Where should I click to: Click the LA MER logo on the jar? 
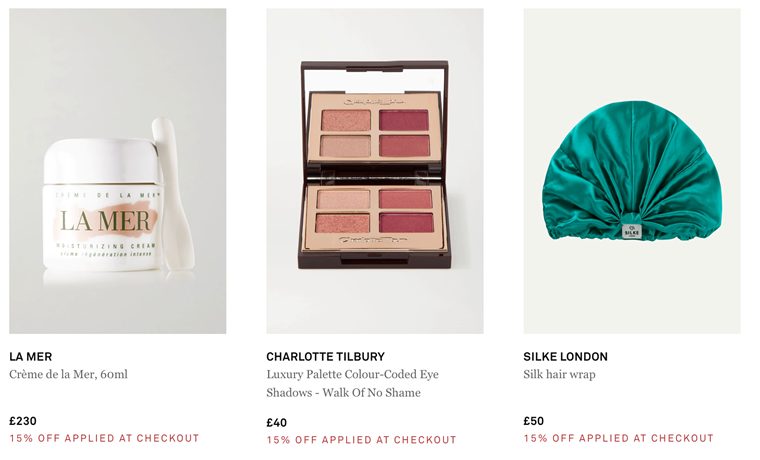pos(105,221)
